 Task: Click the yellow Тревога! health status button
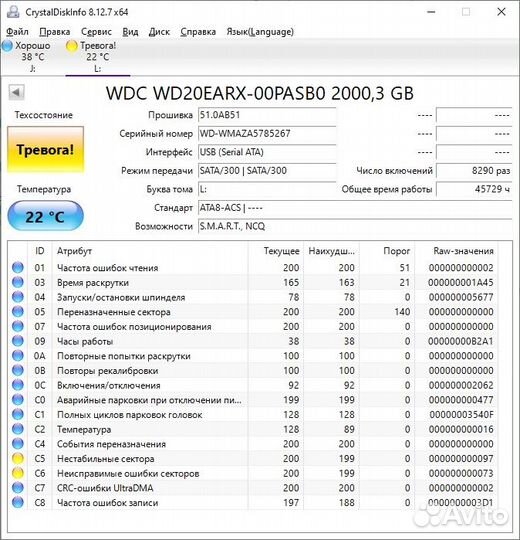pyautogui.click(x=45, y=149)
